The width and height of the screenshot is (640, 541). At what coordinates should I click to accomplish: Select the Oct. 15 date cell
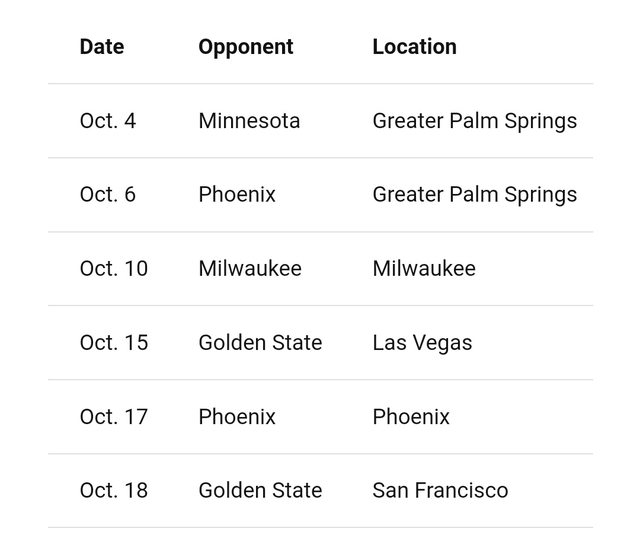point(113,343)
